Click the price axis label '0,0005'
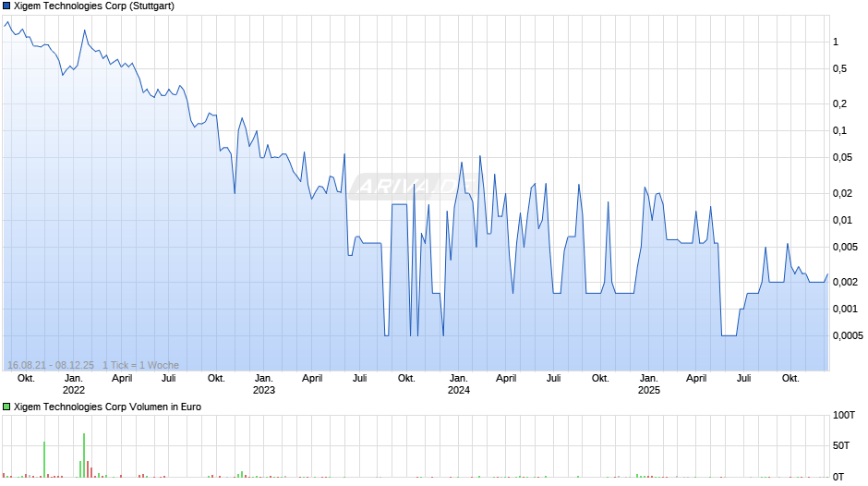Screen dimensions: 868x486 click(x=848, y=335)
